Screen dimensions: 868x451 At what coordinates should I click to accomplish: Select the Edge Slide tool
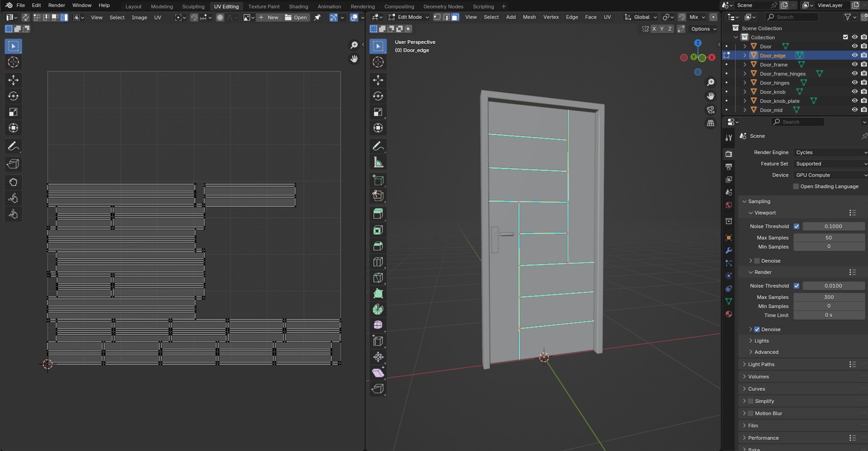click(x=378, y=341)
